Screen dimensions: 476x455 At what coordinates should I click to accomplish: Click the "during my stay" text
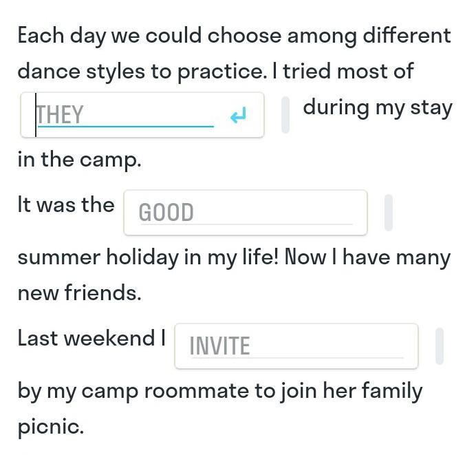(378, 109)
